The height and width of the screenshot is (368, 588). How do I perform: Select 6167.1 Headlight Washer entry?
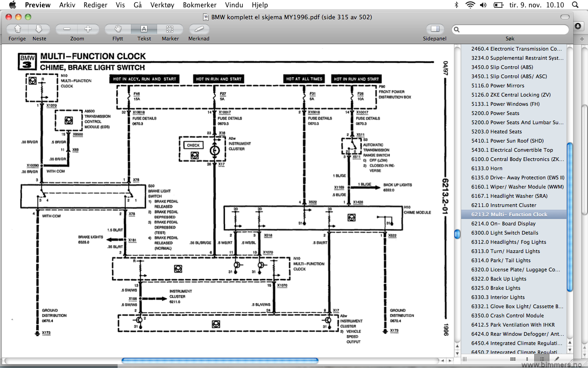tap(514, 196)
